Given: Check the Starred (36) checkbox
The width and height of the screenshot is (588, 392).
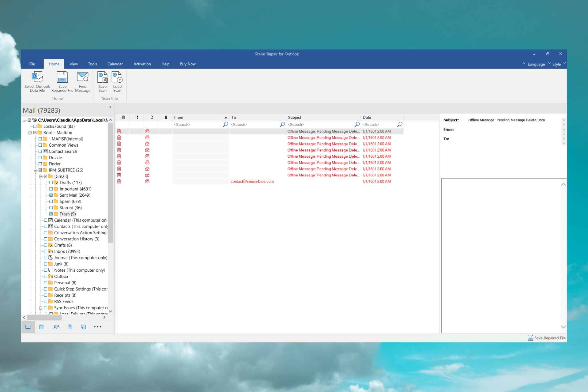Looking at the screenshot, I should click(51, 208).
